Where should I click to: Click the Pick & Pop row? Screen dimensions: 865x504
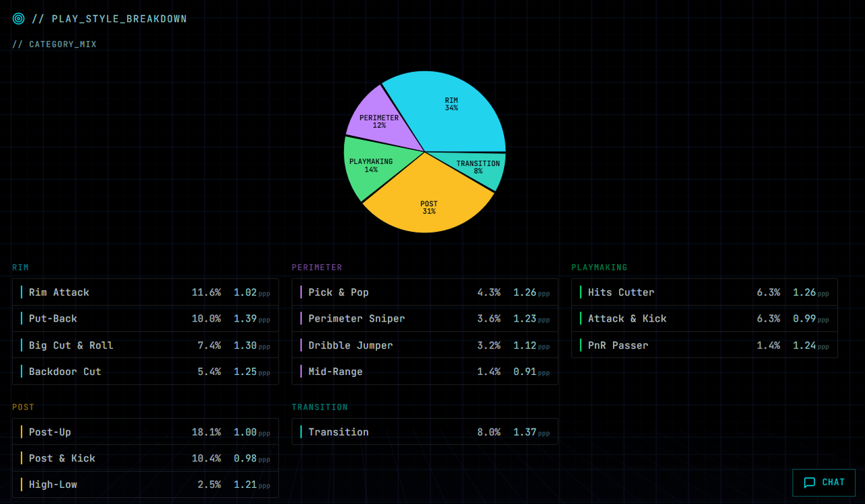click(x=425, y=293)
